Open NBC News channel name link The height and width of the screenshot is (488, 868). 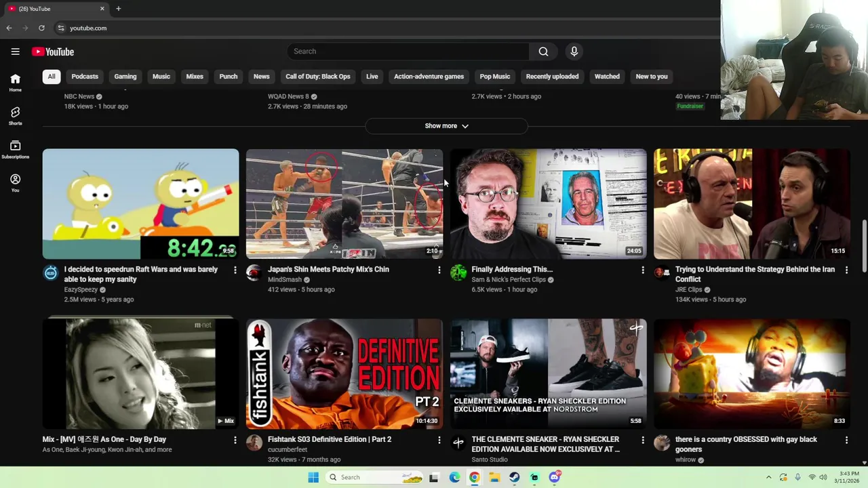coord(79,96)
